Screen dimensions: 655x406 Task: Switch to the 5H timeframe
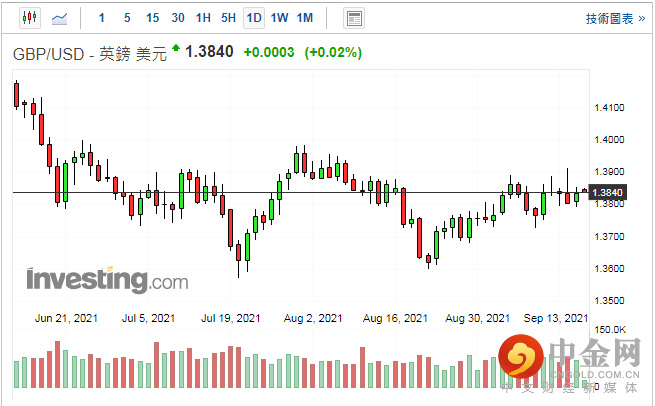pyautogui.click(x=228, y=18)
